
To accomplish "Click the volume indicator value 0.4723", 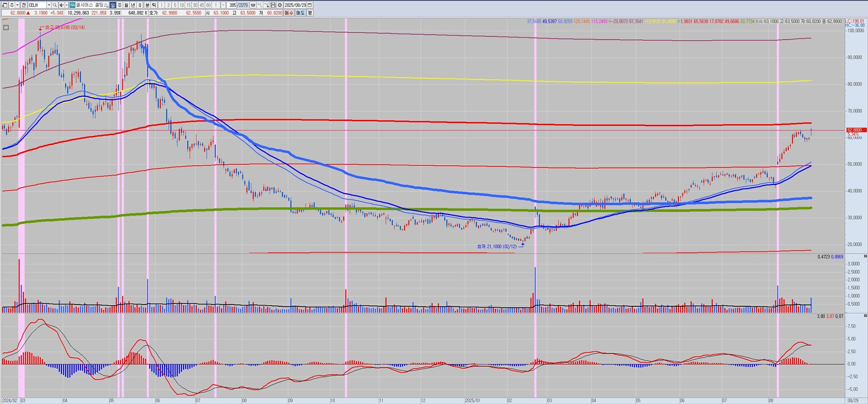I will click(824, 257).
